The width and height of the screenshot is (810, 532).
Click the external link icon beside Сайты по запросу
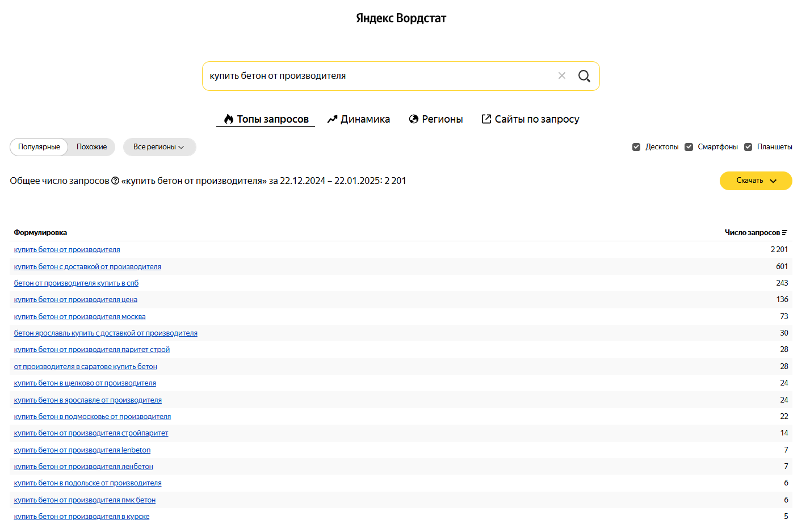pyautogui.click(x=486, y=119)
